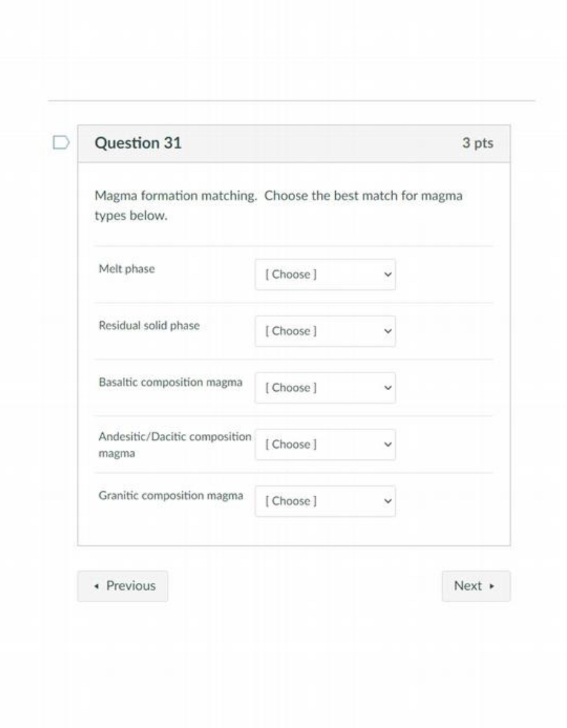Go back using the Previous button
567x728 pixels.
(x=123, y=585)
